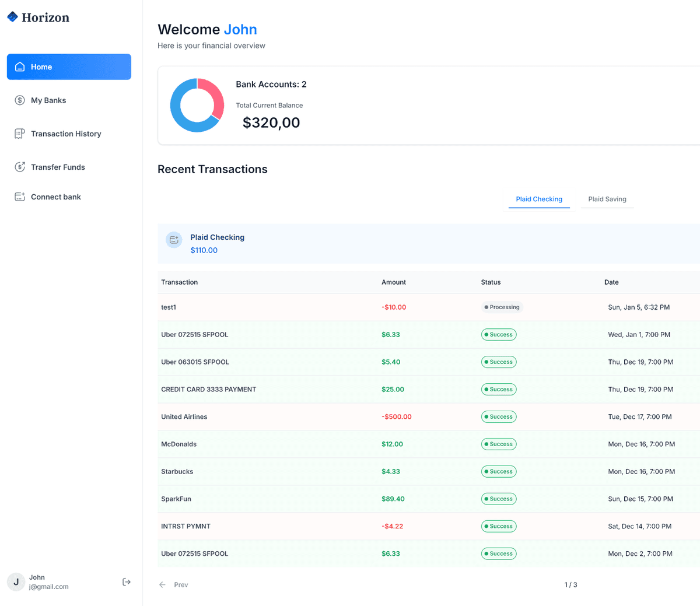Click the $320,00 total balance
Image resolution: width=700 pixels, height=606 pixels.
point(271,122)
